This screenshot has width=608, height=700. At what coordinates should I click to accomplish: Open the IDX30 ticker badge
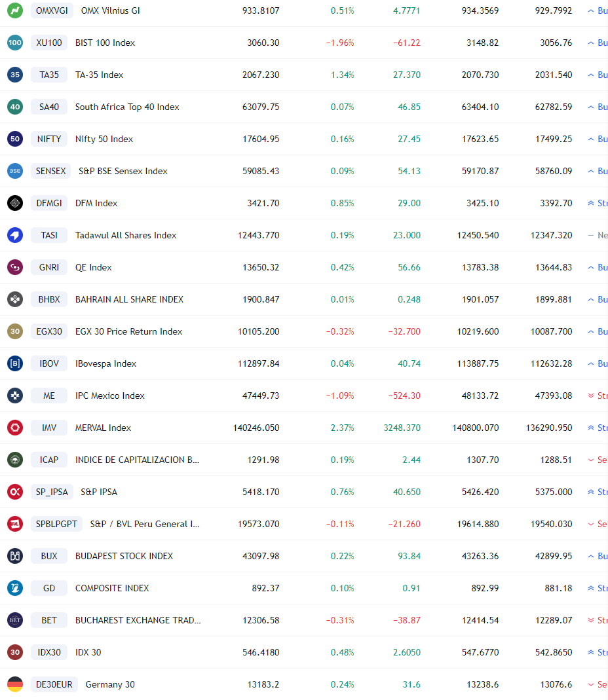click(x=49, y=653)
